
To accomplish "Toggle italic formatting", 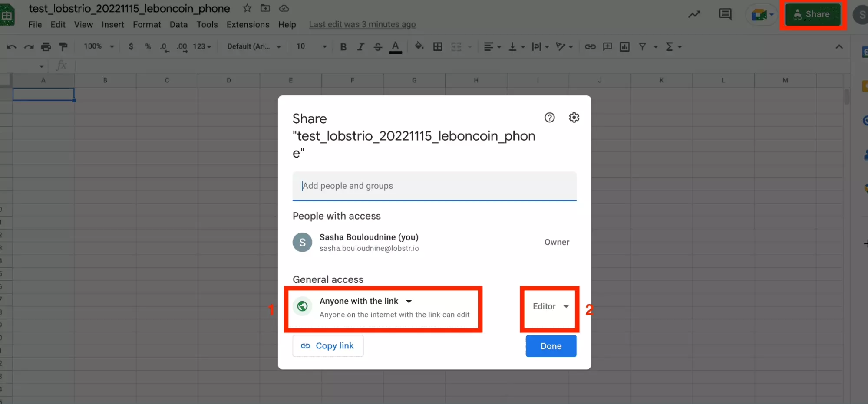I will tap(360, 46).
